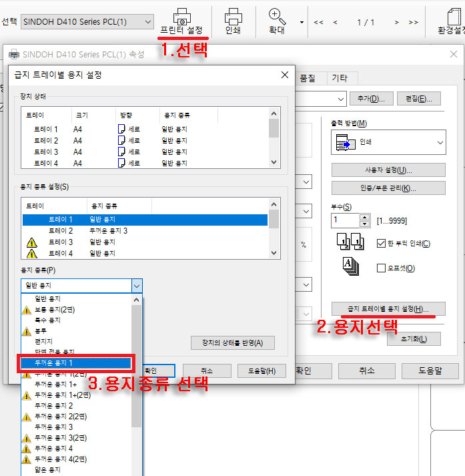Enable the 오프셋 checkbox
Viewport: 465px width, 476px height.
click(x=382, y=268)
